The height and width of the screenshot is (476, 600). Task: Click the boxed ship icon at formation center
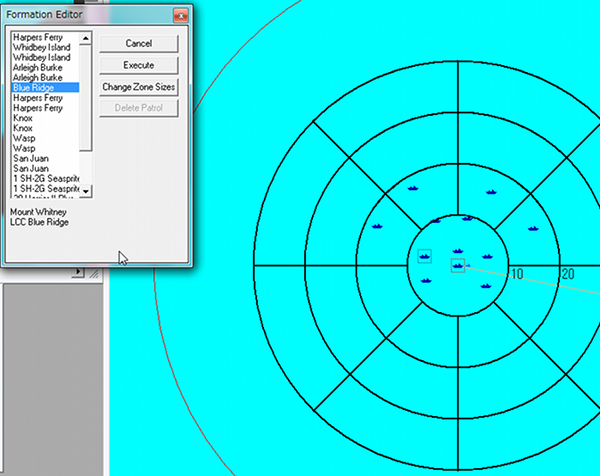coord(458,266)
